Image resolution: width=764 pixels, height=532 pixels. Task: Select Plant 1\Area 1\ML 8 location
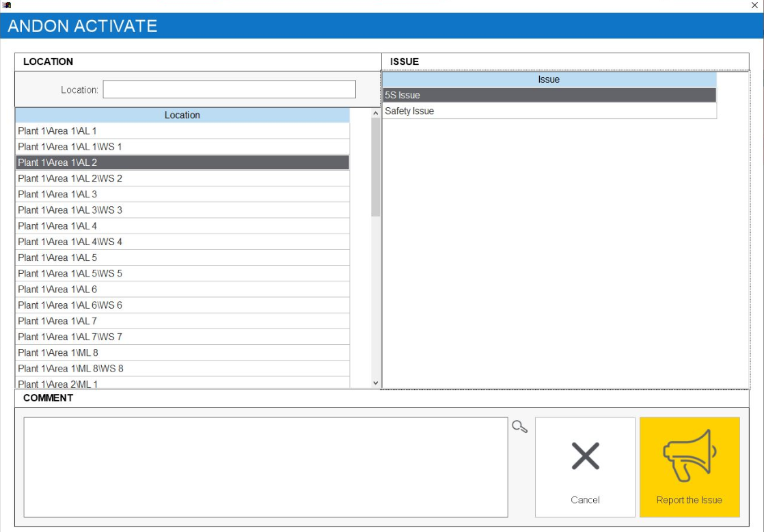coord(182,353)
